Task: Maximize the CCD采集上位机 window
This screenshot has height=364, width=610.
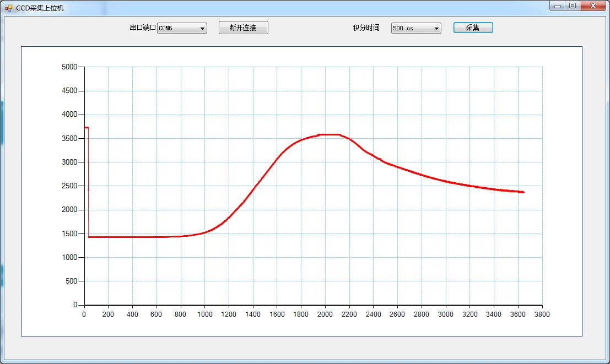Action: point(573,6)
